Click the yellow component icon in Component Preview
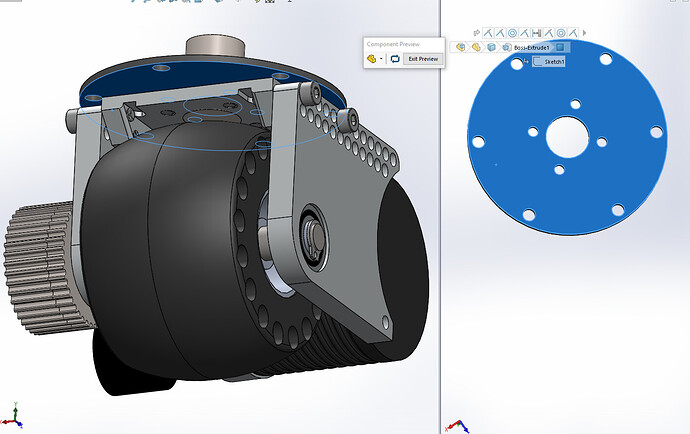690x434 pixels. [x=371, y=59]
